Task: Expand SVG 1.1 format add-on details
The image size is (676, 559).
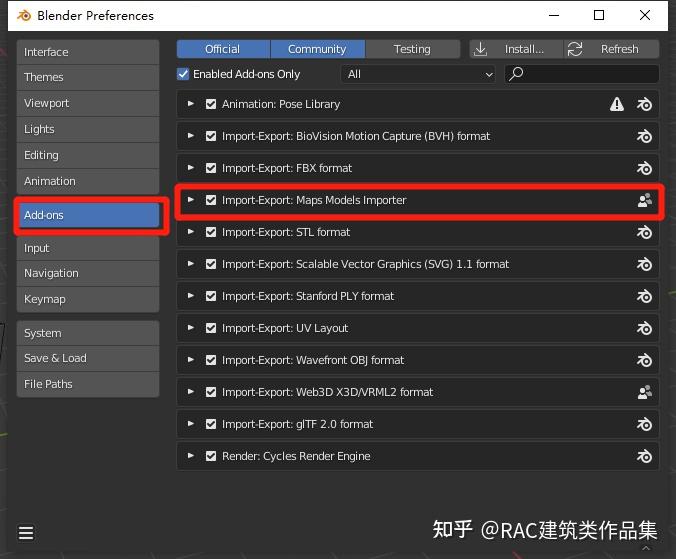Action: pyautogui.click(x=191, y=264)
